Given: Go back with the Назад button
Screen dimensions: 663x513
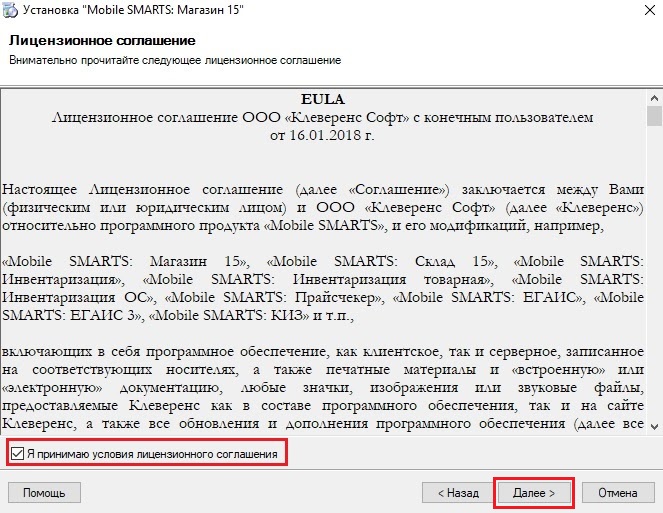Looking at the screenshot, I should tap(458, 493).
